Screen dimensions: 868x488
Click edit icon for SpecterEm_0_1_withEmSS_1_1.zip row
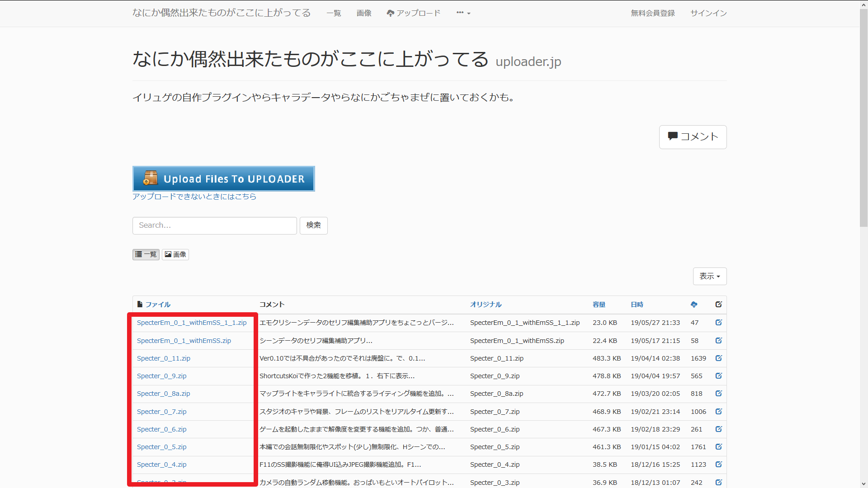(718, 323)
